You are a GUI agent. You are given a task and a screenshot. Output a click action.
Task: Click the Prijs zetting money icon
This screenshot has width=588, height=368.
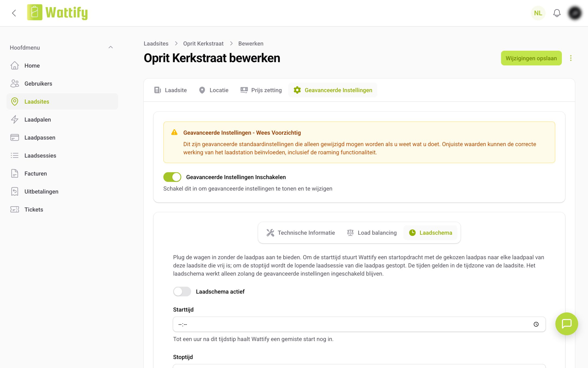tap(244, 90)
